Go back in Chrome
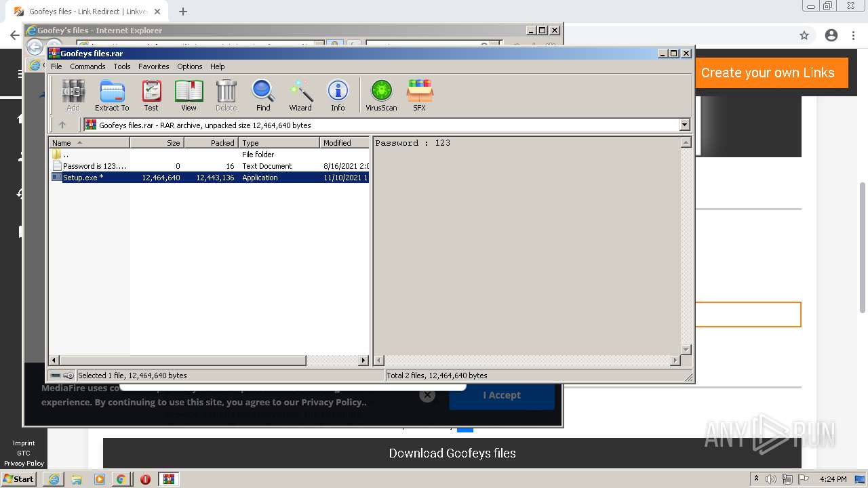 (x=14, y=35)
